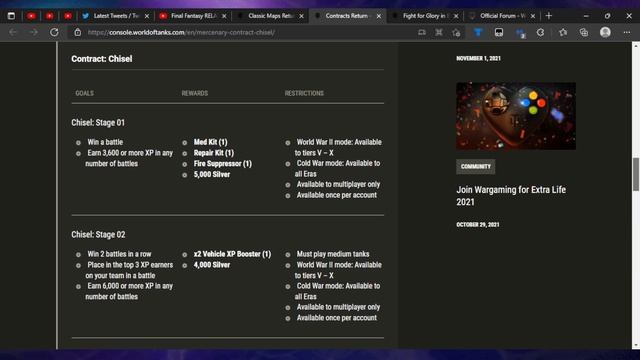Click the blue extension icon in toolbar
Viewport: 640px width, 360px height.
click(x=478, y=32)
